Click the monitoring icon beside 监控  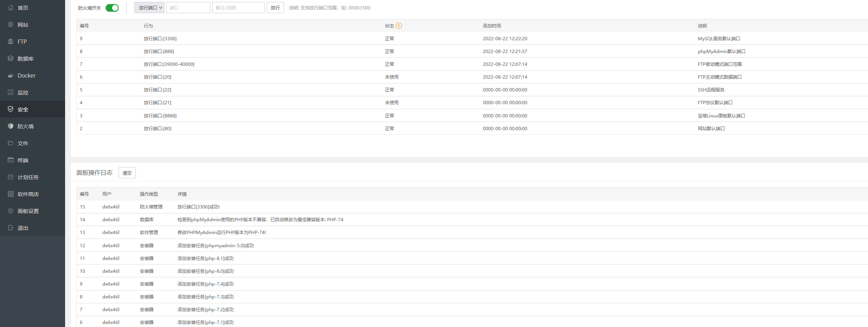click(11, 92)
